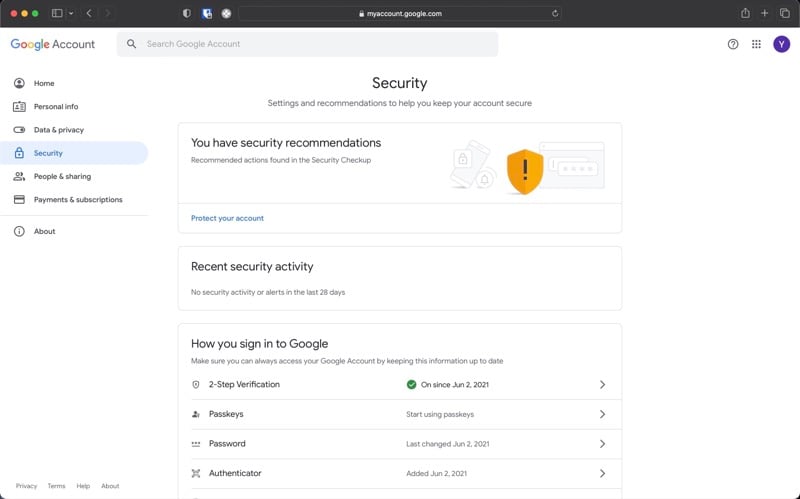Viewport: 800px width, 499px height.
Task: Click the round extension icon beside address bar
Action: [x=226, y=14]
